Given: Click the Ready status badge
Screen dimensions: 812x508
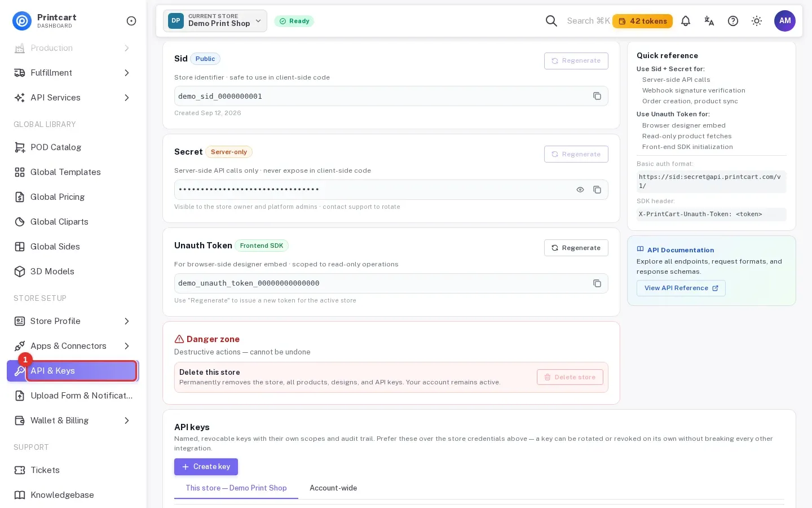Looking at the screenshot, I should [x=294, y=21].
